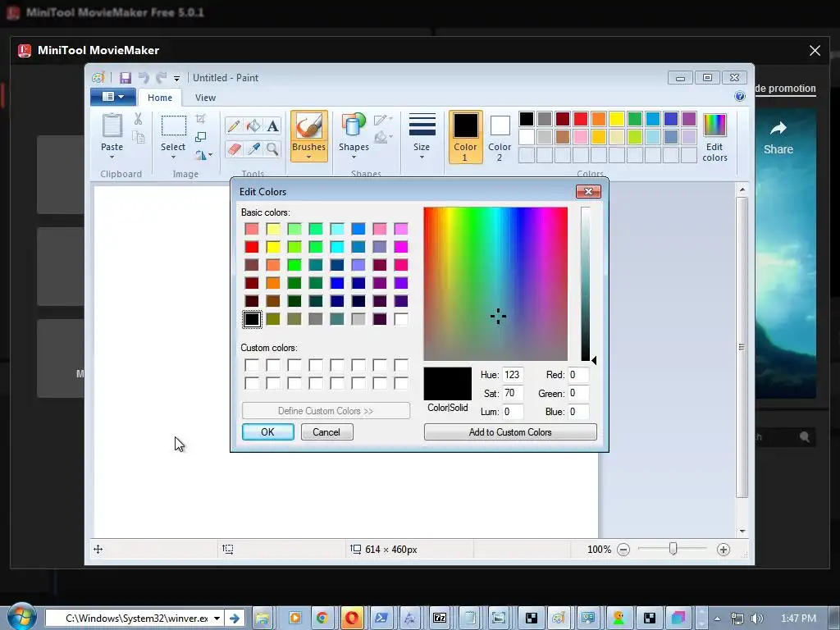Select the Eraser tool

click(x=234, y=148)
